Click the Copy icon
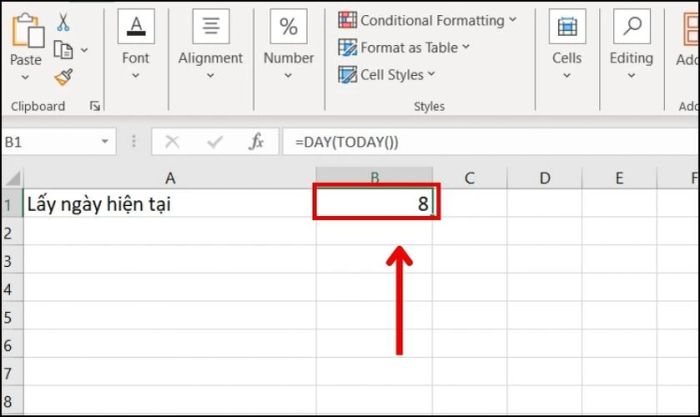This screenshot has width=700, height=417. [x=64, y=49]
